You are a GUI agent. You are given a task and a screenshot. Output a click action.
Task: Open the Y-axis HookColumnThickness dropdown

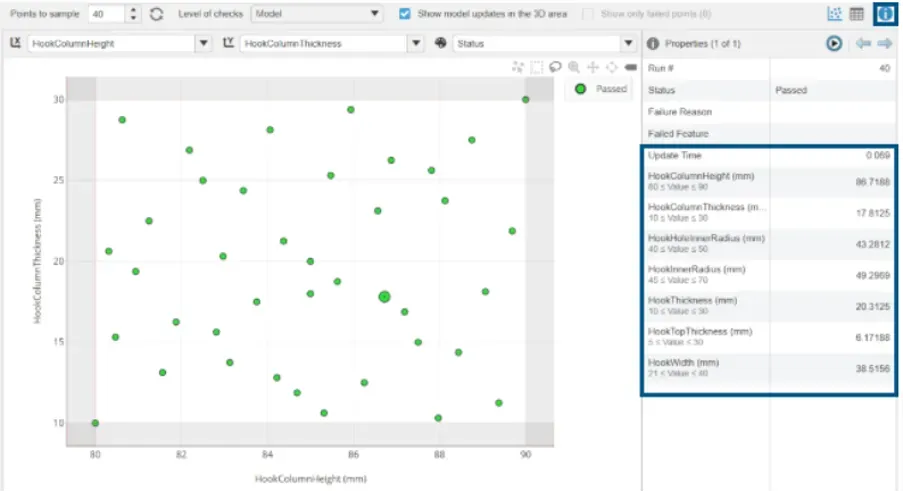(x=415, y=44)
